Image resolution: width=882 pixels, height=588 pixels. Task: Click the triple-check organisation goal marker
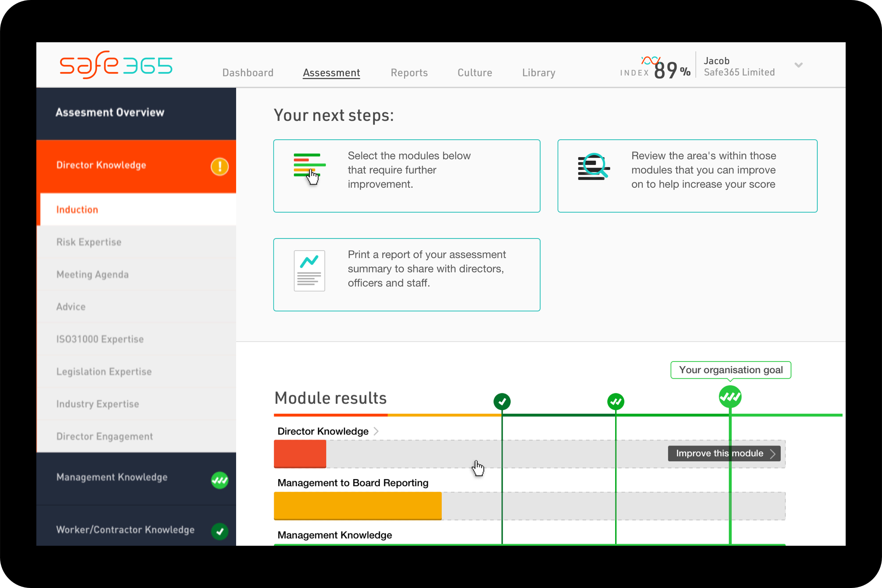(730, 396)
